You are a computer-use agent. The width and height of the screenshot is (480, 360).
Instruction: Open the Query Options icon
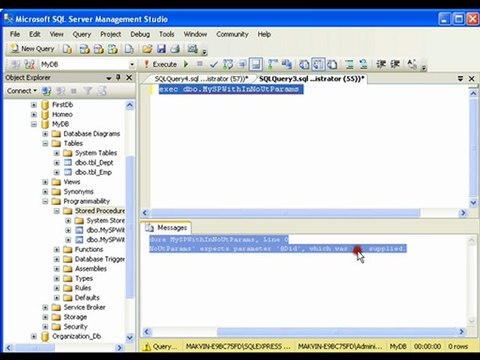point(242,64)
